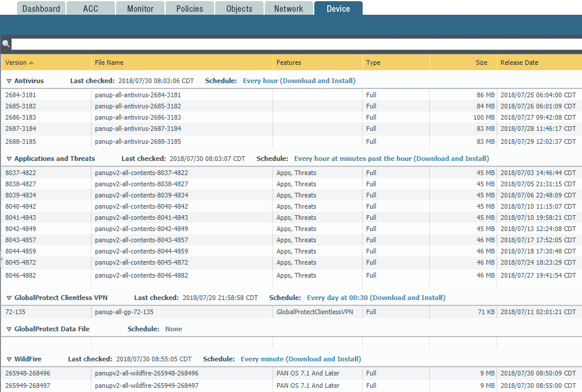Open the Network tab

click(288, 8)
